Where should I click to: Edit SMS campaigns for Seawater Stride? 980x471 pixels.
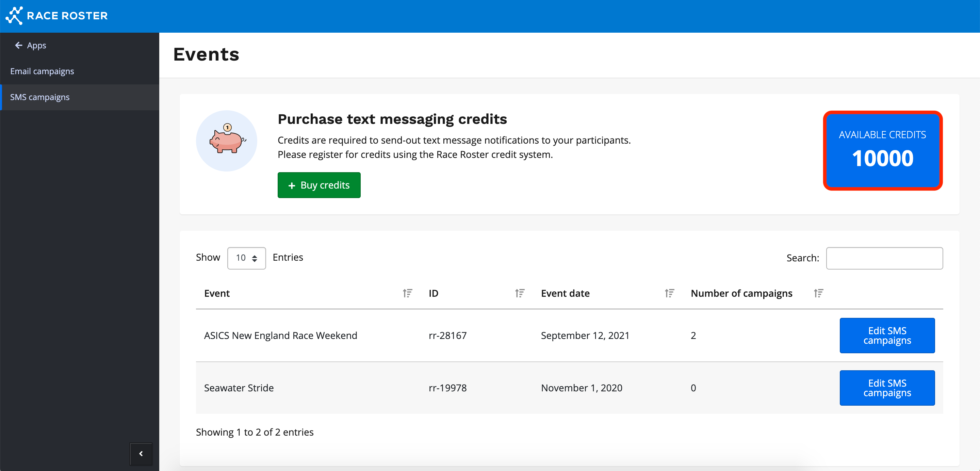887,388
